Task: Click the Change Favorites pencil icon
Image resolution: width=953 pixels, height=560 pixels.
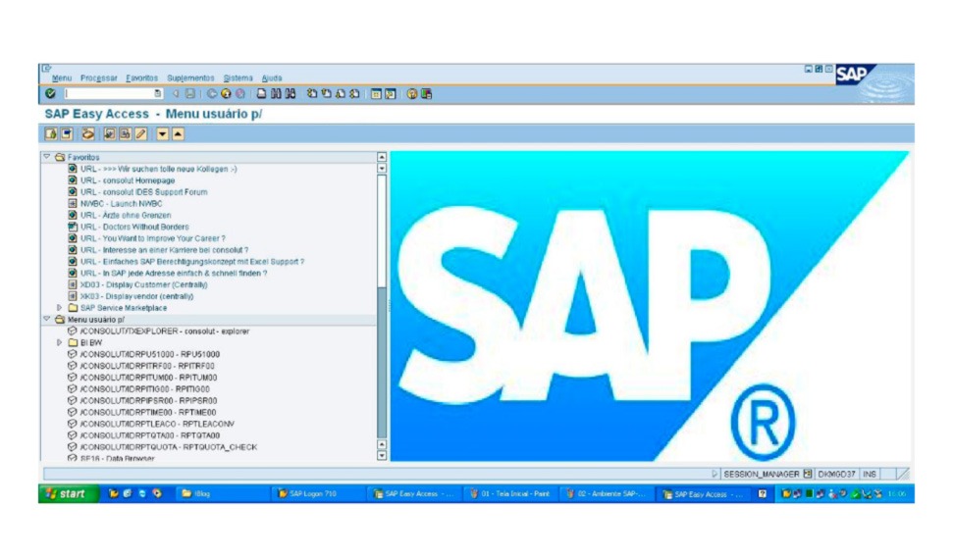Action: 141,133
